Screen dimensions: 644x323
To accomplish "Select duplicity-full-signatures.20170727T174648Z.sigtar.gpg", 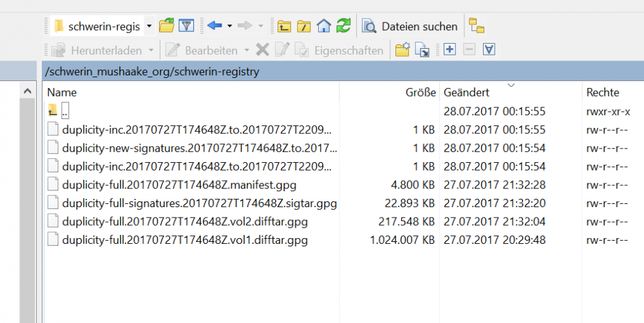I will tap(199, 203).
